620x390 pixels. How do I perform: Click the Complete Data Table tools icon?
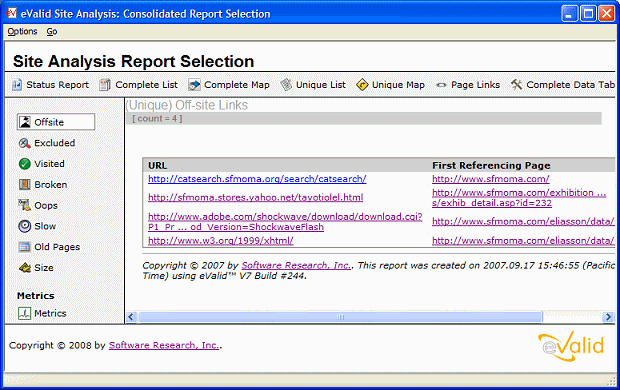[516, 85]
